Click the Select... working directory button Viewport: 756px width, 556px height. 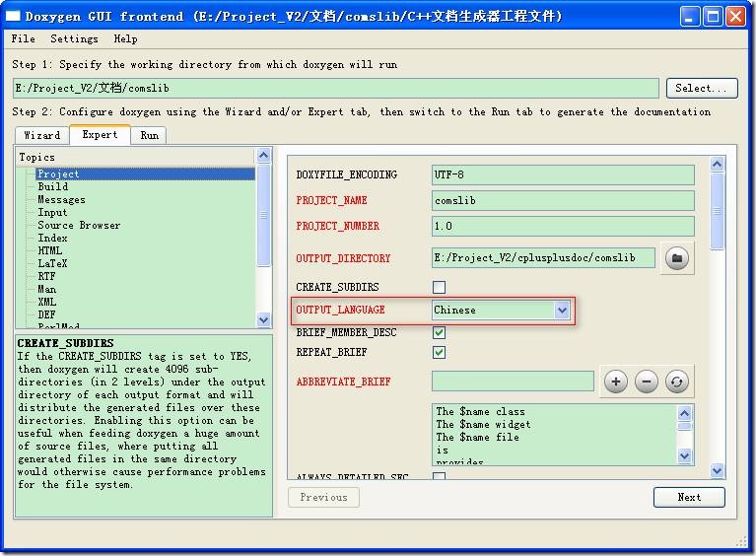(702, 89)
